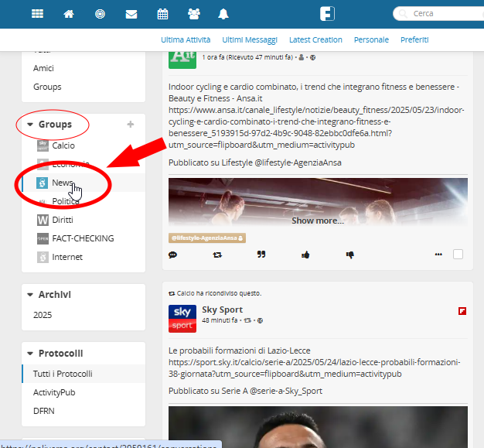The width and height of the screenshot is (484, 448).
Task: Open the Calcio group
Action: click(x=63, y=145)
